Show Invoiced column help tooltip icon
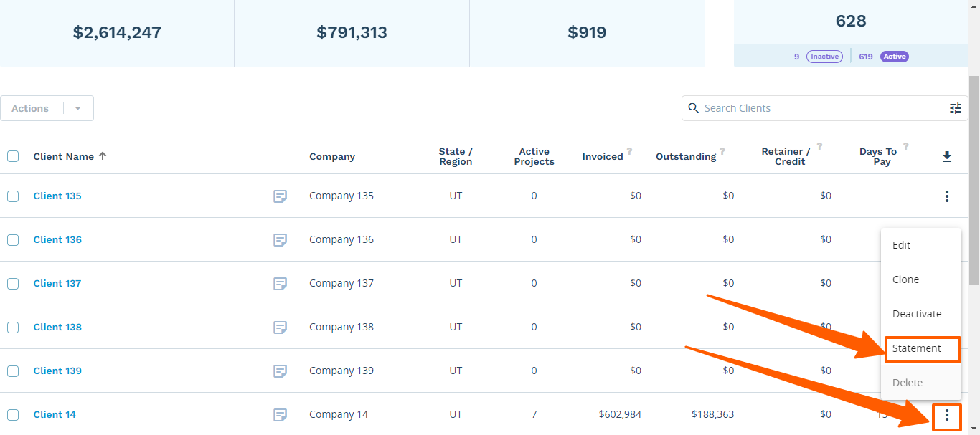980x435 pixels. tap(629, 151)
